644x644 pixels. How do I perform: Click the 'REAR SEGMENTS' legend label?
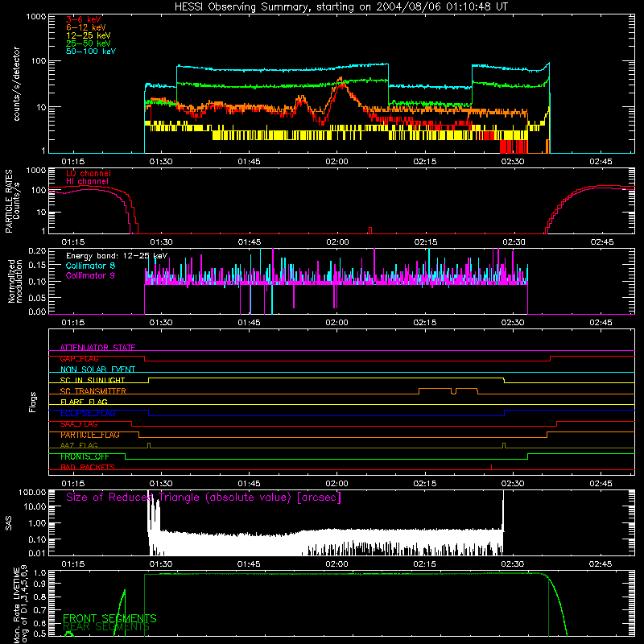coord(106,627)
